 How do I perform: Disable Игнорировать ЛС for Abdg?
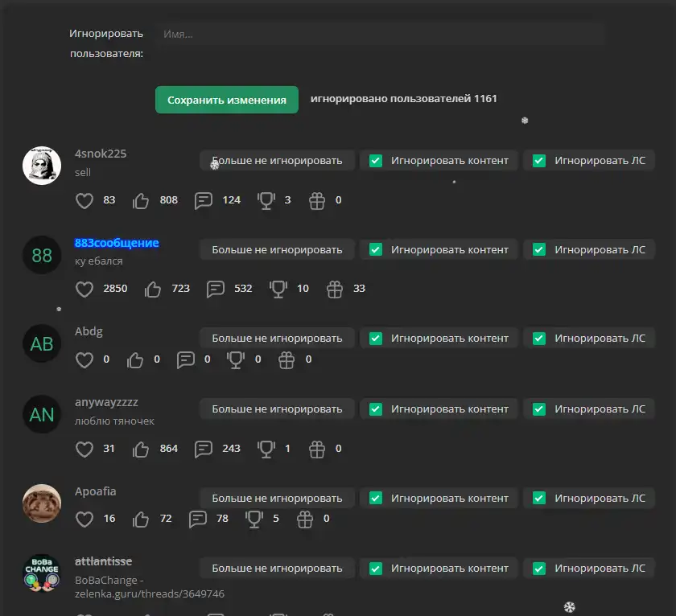coord(539,338)
